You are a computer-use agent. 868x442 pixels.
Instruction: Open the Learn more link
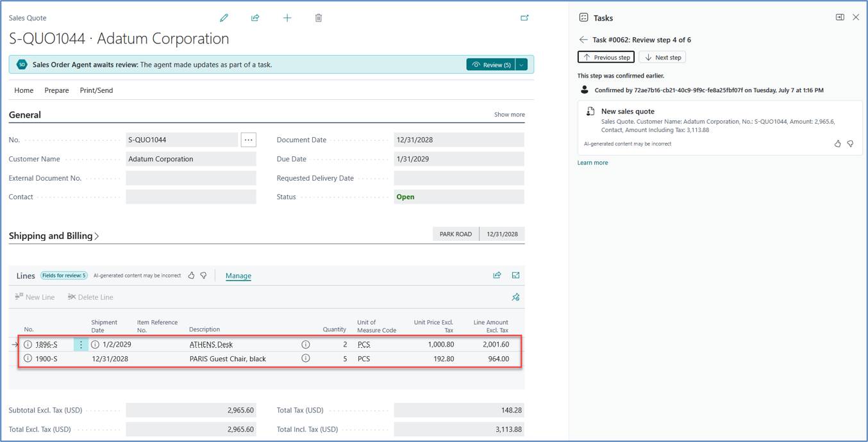pyautogui.click(x=592, y=163)
